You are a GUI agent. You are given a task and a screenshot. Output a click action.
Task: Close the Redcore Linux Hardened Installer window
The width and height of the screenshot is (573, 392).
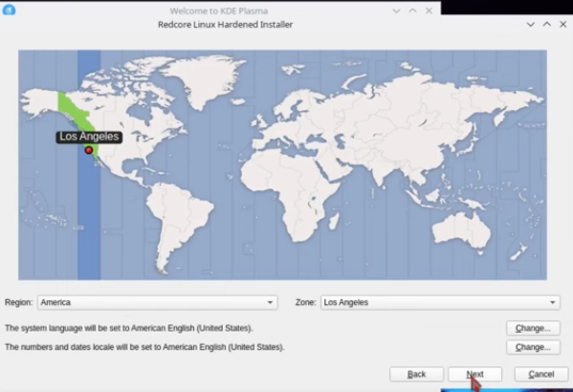click(563, 24)
